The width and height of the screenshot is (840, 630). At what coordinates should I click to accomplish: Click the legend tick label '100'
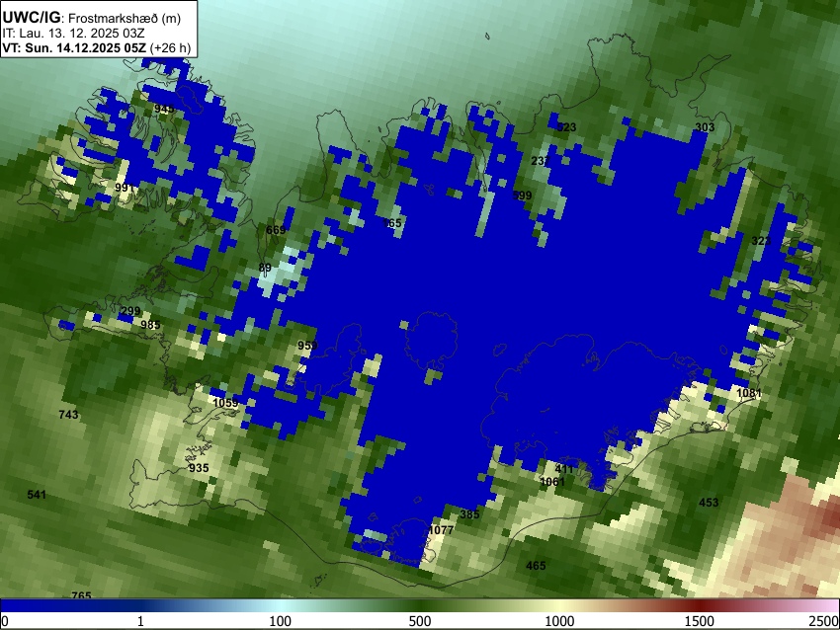[x=281, y=621]
